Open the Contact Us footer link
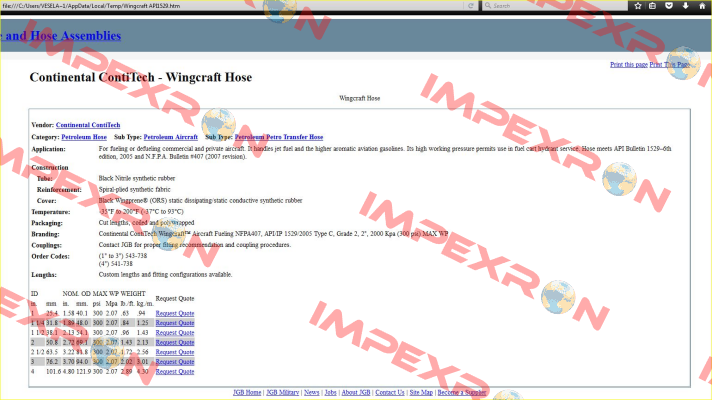The image size is (712, 400). click(x=390, y=392)
